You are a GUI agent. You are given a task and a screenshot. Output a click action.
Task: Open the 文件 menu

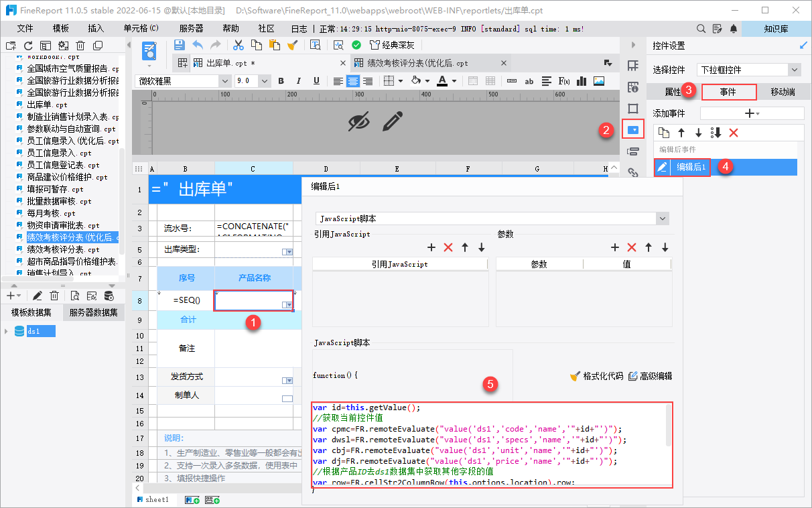point(25,29)
